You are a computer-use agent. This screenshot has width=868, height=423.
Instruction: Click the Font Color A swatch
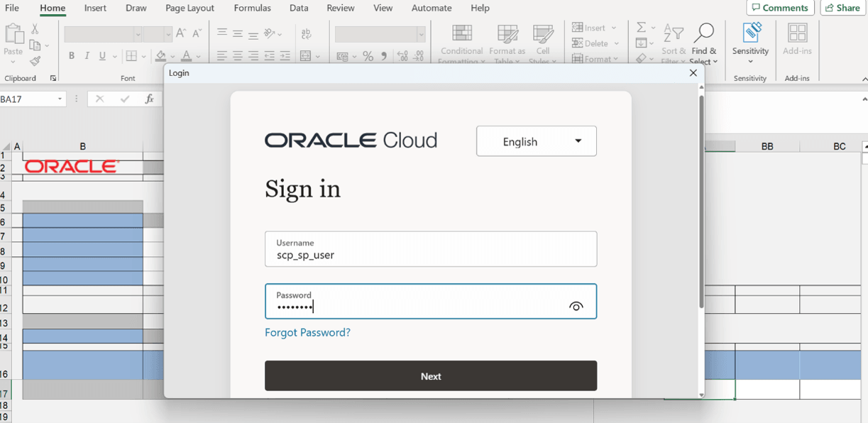187,56
